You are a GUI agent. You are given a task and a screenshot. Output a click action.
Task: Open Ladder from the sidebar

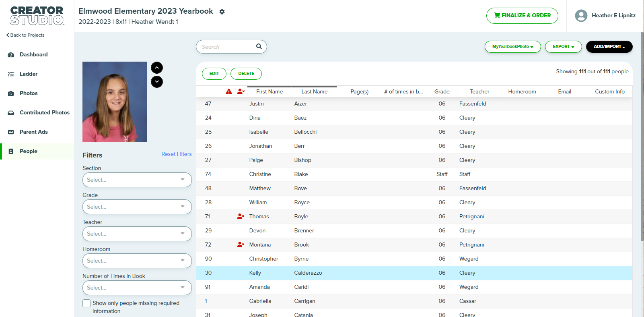(x=28, y=74)
